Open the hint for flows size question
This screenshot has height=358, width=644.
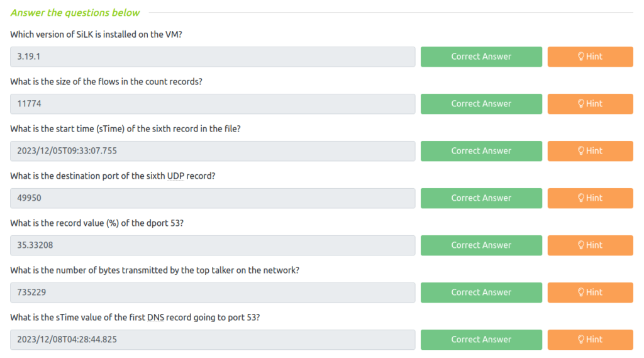[x=590, y=104]
